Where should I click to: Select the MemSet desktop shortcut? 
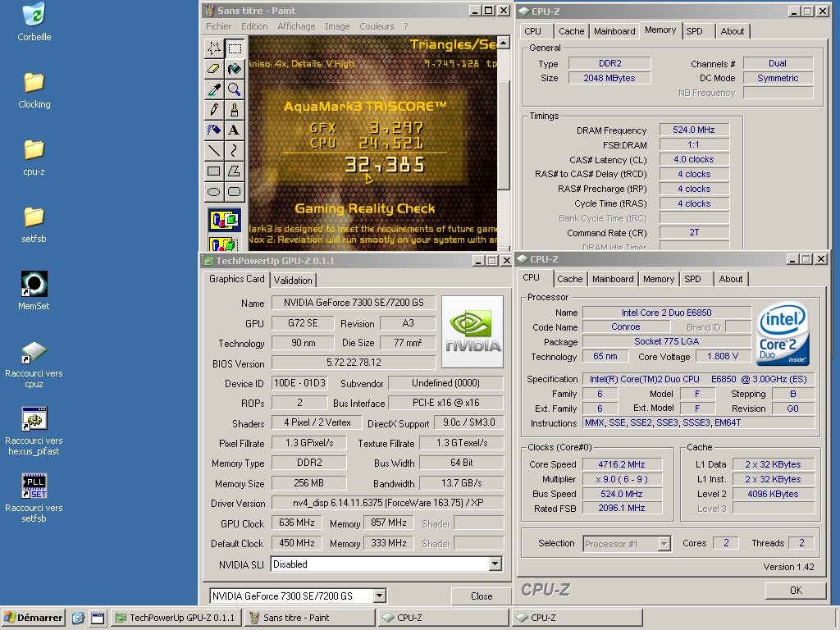[34, 291]
